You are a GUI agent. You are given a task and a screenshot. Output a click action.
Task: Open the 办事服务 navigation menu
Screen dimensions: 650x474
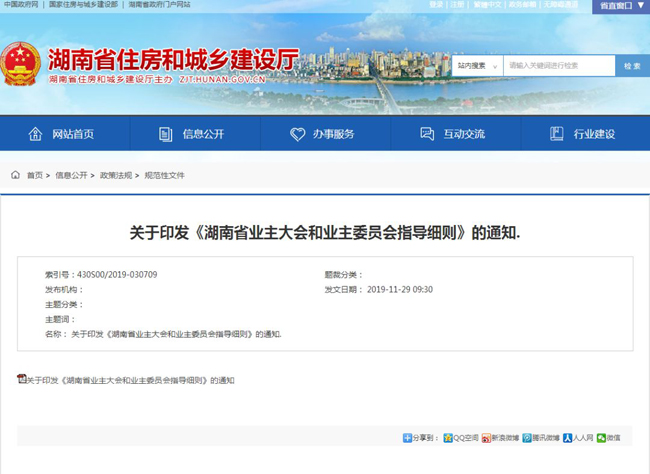pos(322,134)
